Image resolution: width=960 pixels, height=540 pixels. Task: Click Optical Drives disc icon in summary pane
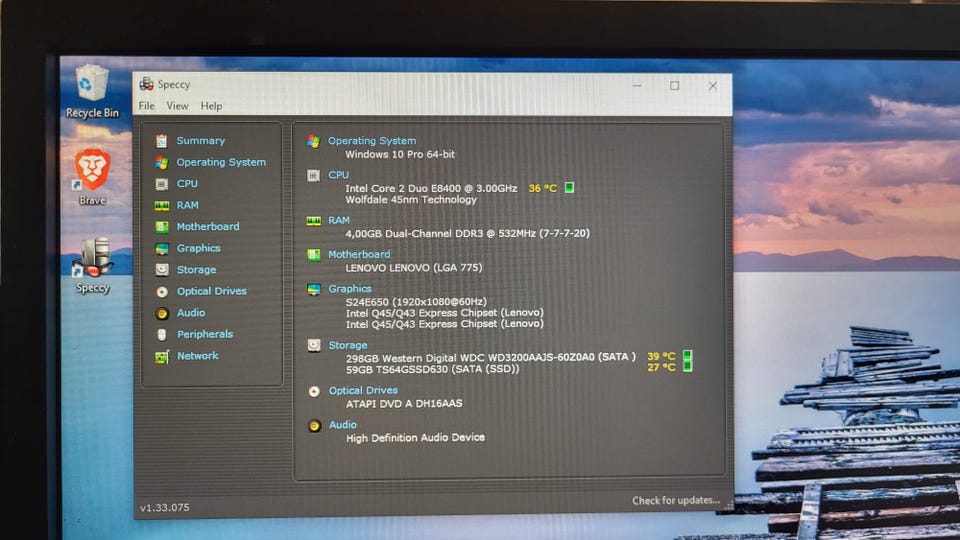coord(314,391)
